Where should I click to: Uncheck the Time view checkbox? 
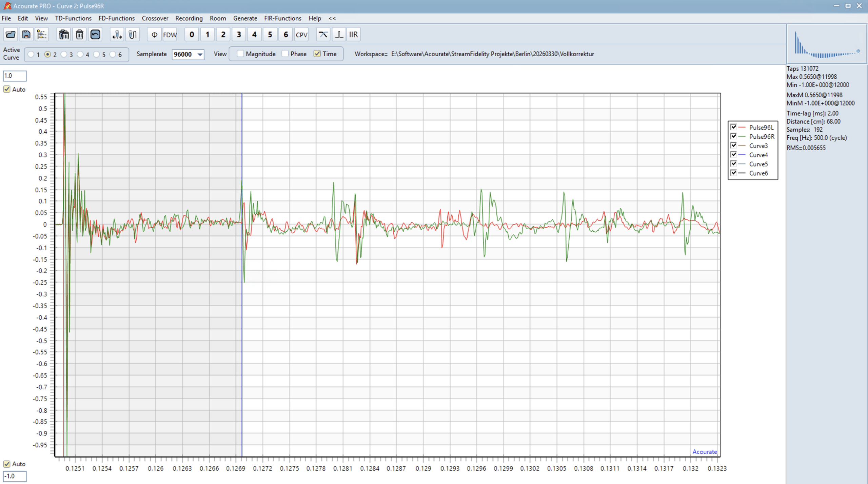point(317,54)
